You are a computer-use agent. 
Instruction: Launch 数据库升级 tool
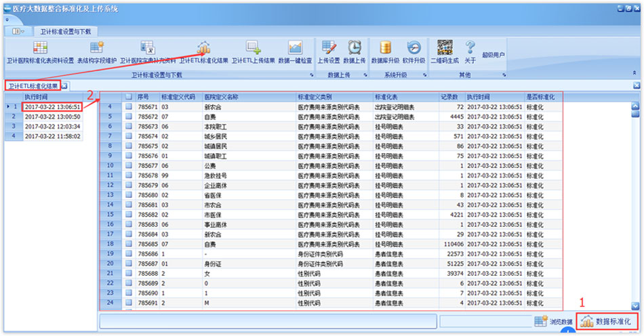coord(385,53)
